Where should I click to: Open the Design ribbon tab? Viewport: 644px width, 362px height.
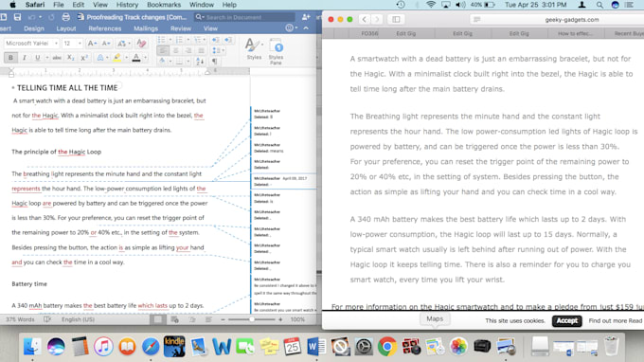click(x=34, y=28)
